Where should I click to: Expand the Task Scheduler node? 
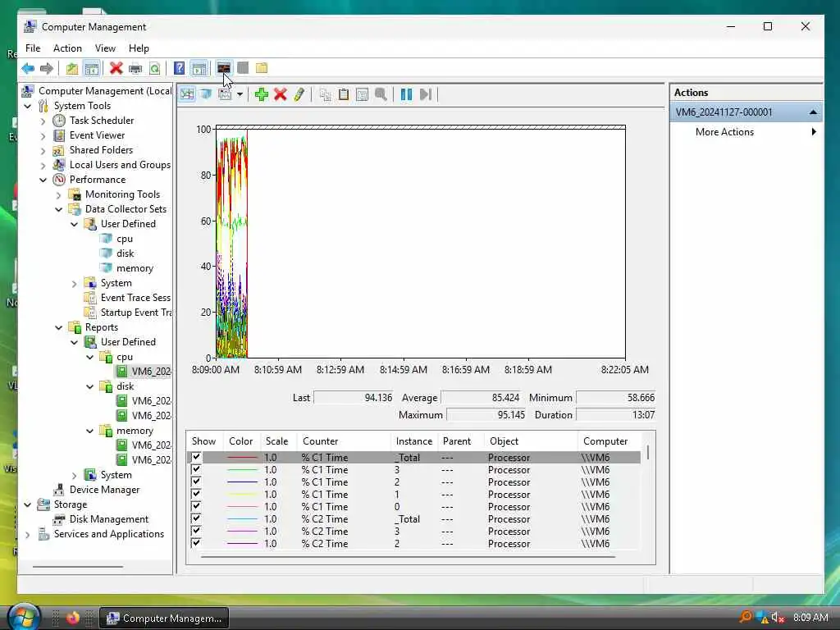tap(43, 121)
